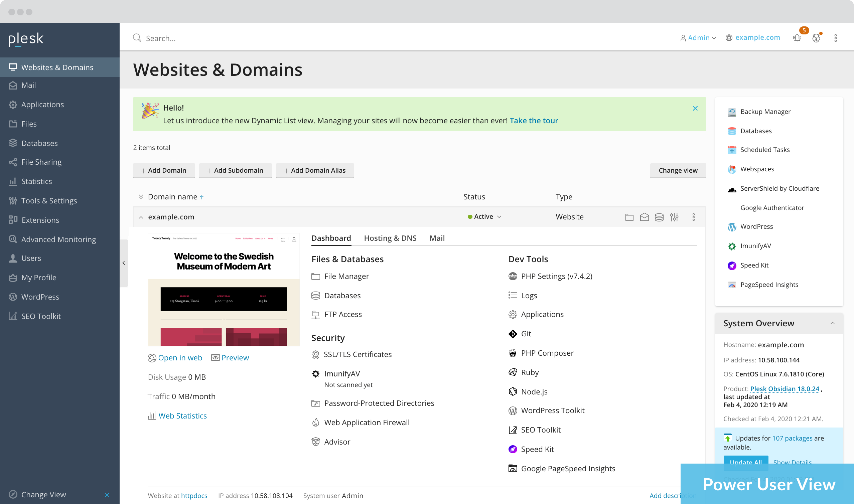Open Tools & Settings in sidebar
Viewport: 854px width, 504px height.
(x=49, y=201)
